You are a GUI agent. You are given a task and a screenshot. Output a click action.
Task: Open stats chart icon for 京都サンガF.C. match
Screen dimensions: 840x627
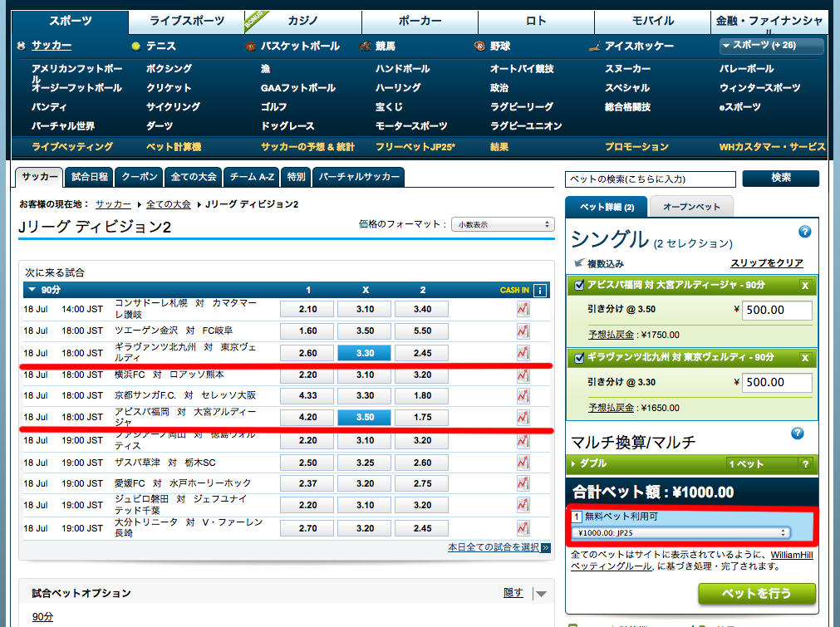pos(523,396)
